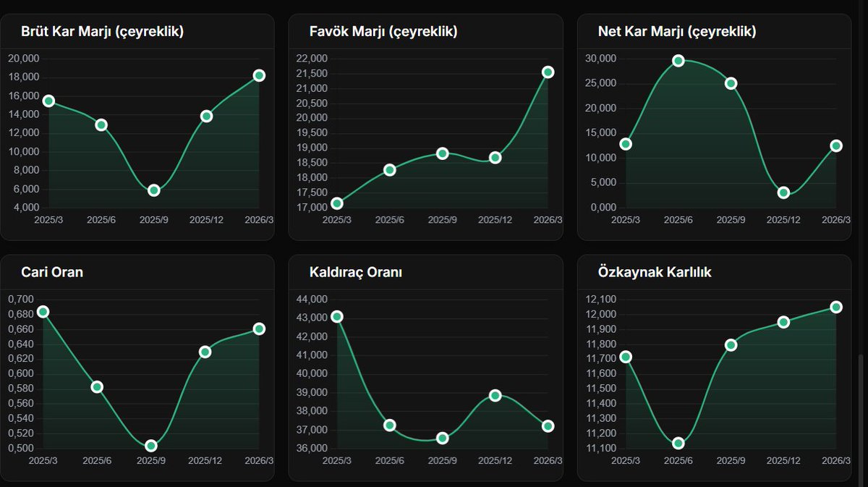
Task: Click the 20,000 axis label in Brüt Kar Marjı chart
Action: (23, 59)
